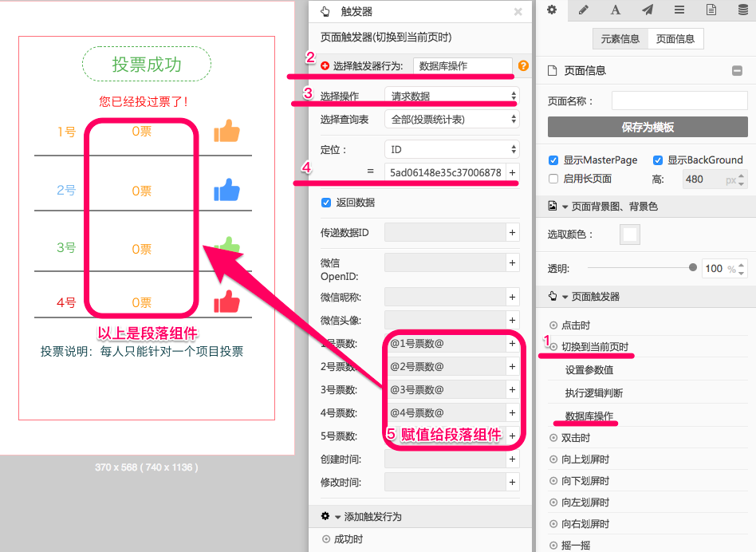Viewport: 756px width, 552px height.
Task: Open the text style A icon tab
Action: pyautogui.click(x=616, y=10)
